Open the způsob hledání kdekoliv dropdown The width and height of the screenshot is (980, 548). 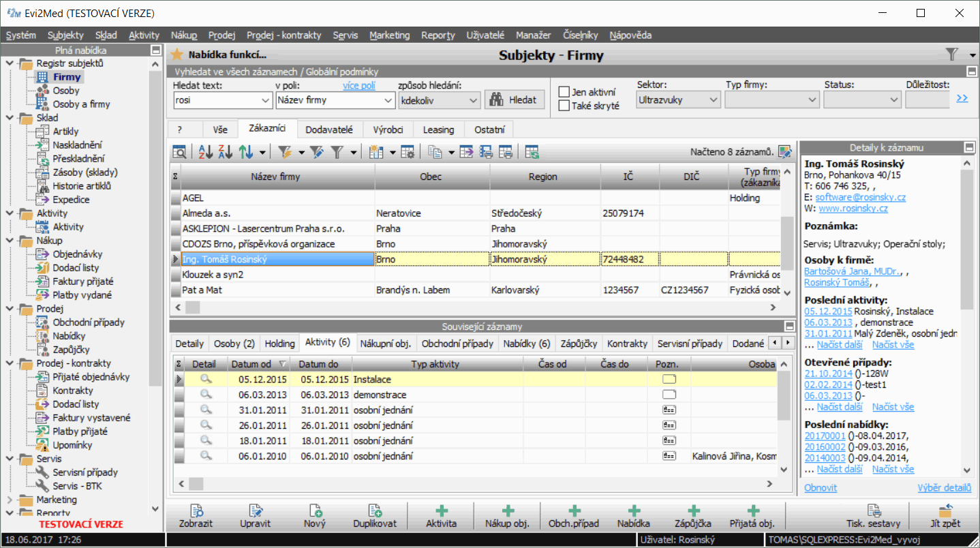(474, 100)
